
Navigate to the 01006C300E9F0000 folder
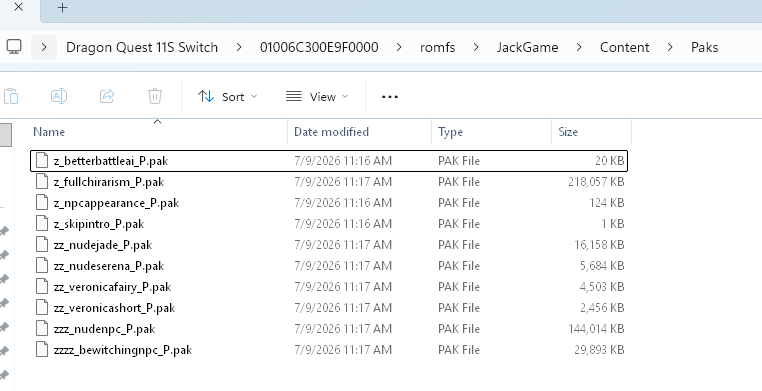tap(319, 47)
